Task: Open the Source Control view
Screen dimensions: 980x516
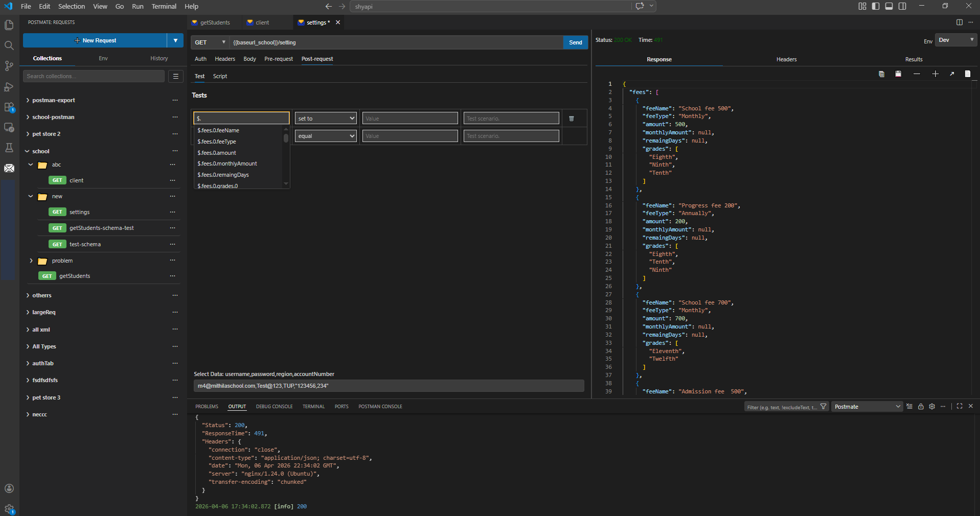Action: (9, 66)
